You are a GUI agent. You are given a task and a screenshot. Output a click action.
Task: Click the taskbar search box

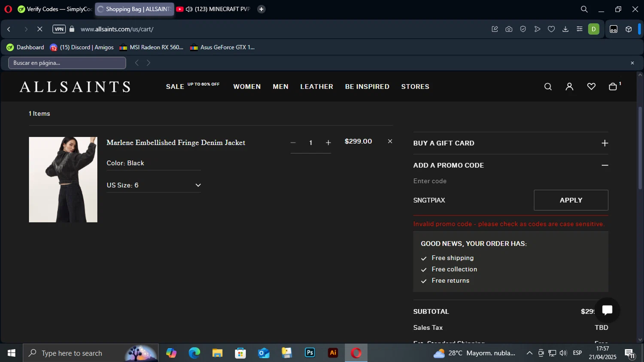(91, 353)
